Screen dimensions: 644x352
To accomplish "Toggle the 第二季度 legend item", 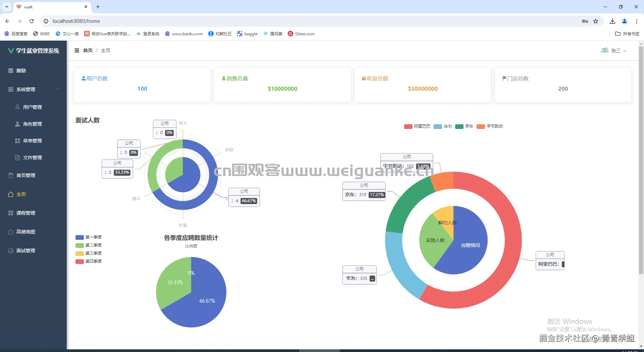I will (x=89, y=245).
